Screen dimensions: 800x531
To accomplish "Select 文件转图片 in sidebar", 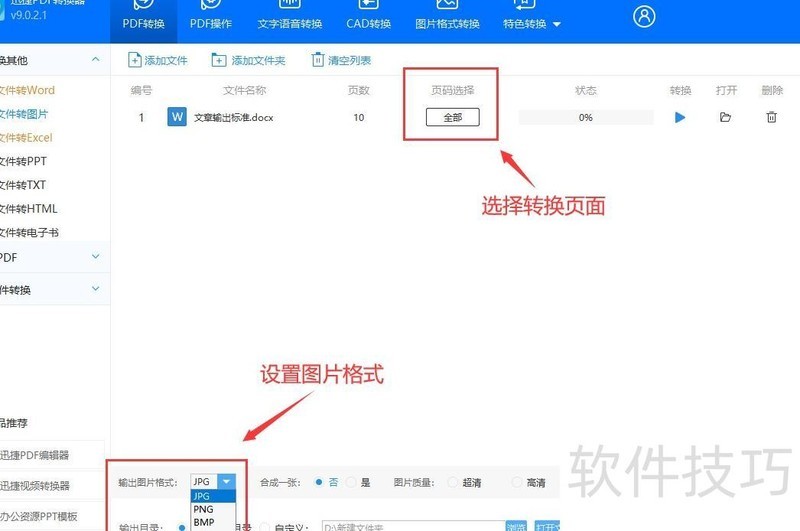I will (x=24, y=114).
